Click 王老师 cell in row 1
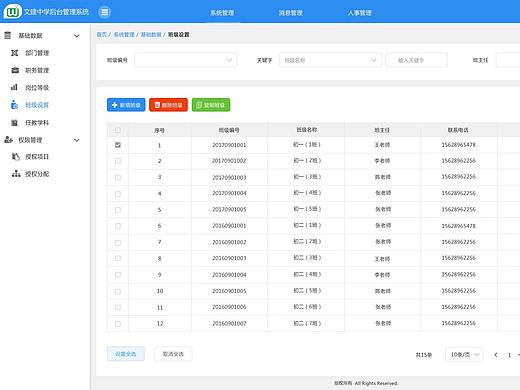Viewport: 520px width, 390px height. [x=382, y=145]
